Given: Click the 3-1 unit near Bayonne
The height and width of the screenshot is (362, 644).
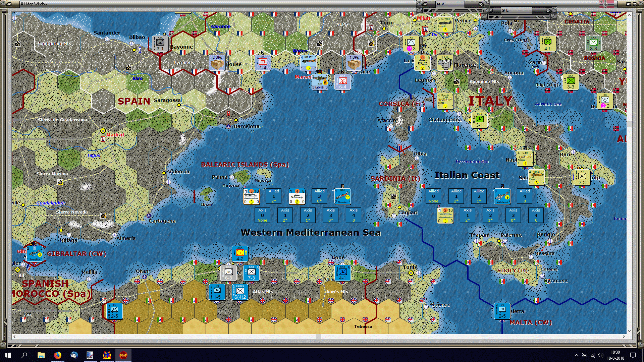Looking at the screenshot, I should (x=160, y=44).
